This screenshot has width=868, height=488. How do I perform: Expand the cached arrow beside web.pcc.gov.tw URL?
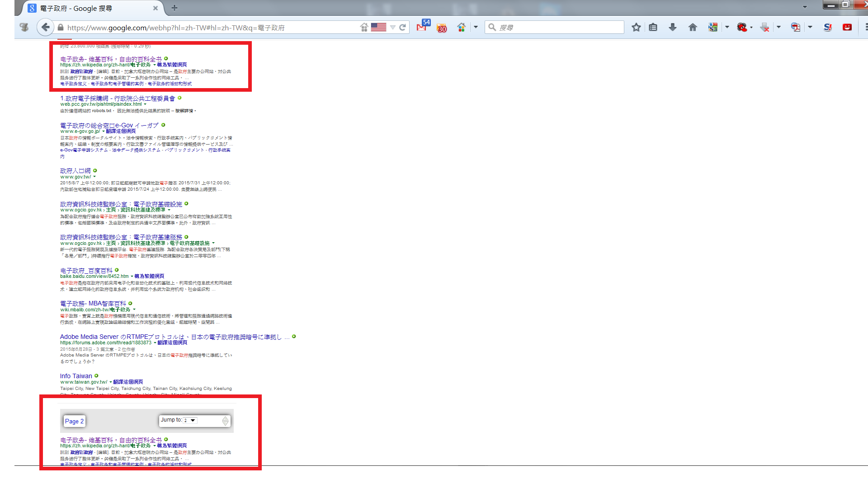(145, 104)
